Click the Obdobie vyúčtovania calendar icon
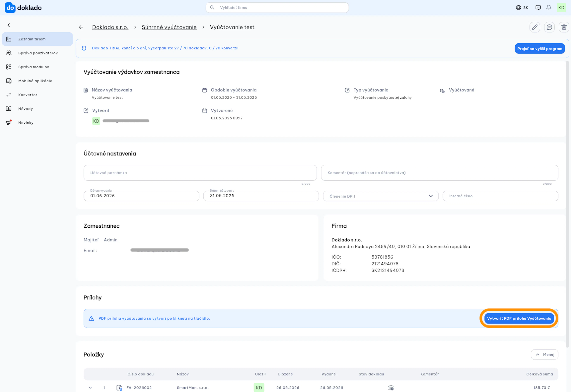This screenshot has width=571, height=392. click(205, 90)
